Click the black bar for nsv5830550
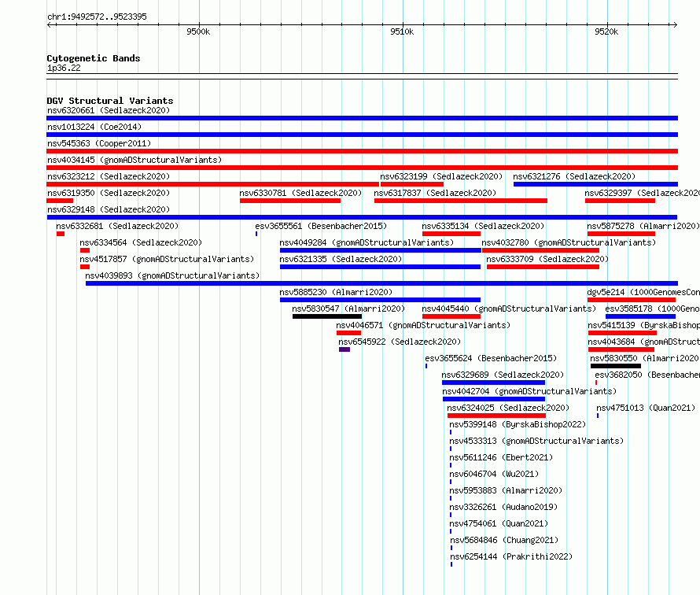The image size is (700, 595). pos(616,366)
